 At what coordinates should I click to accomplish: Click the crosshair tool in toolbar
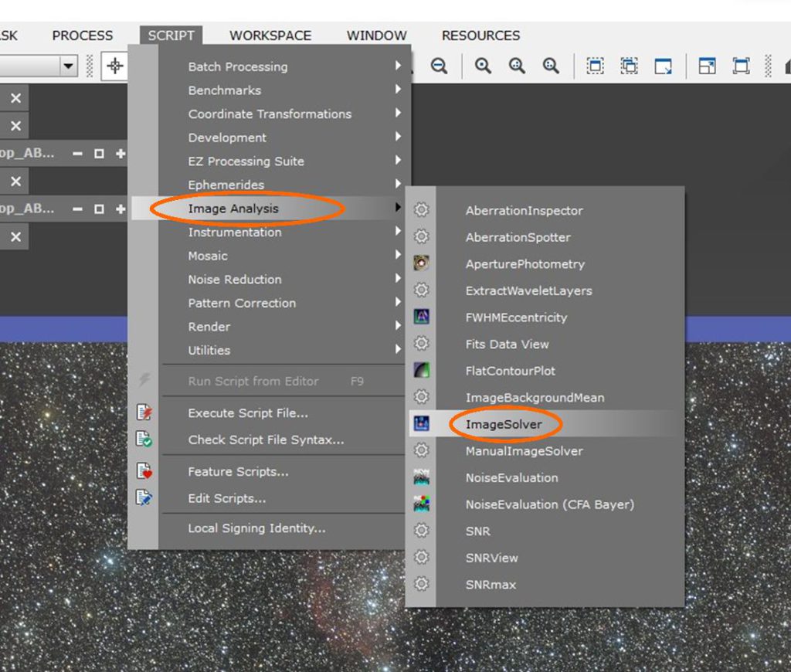(x=115, y=66)
